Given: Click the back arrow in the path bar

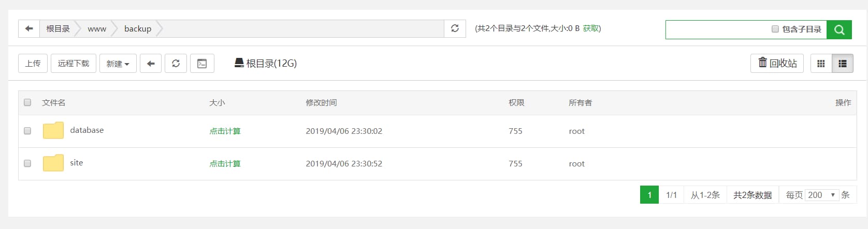Looking at the screenshot, I should (x=29, y=28).
